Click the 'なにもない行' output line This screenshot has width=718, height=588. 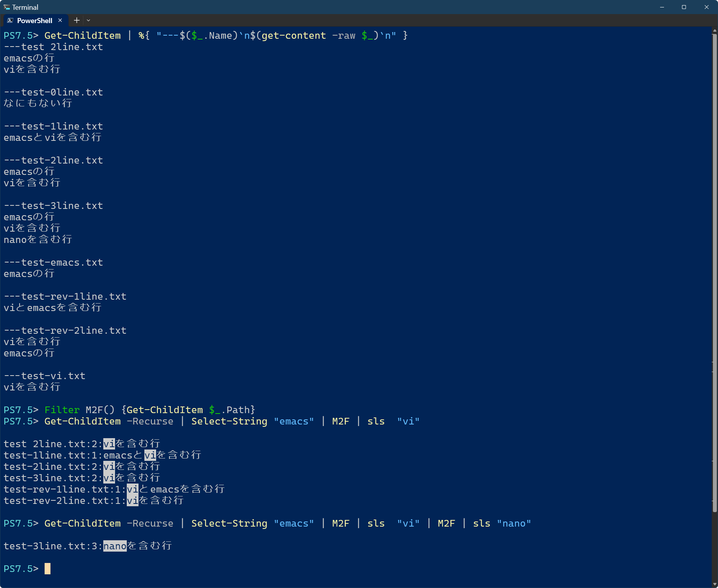pyautogui.click(x=38, y=103)
